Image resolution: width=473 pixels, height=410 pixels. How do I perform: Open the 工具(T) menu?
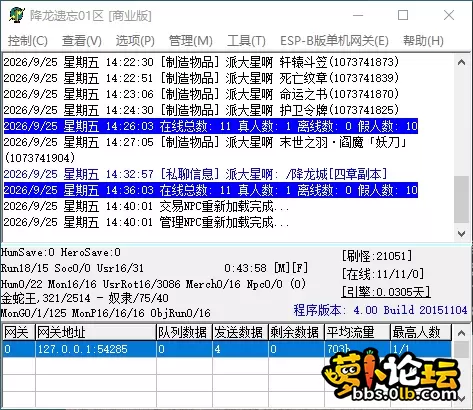click(246, 41)
